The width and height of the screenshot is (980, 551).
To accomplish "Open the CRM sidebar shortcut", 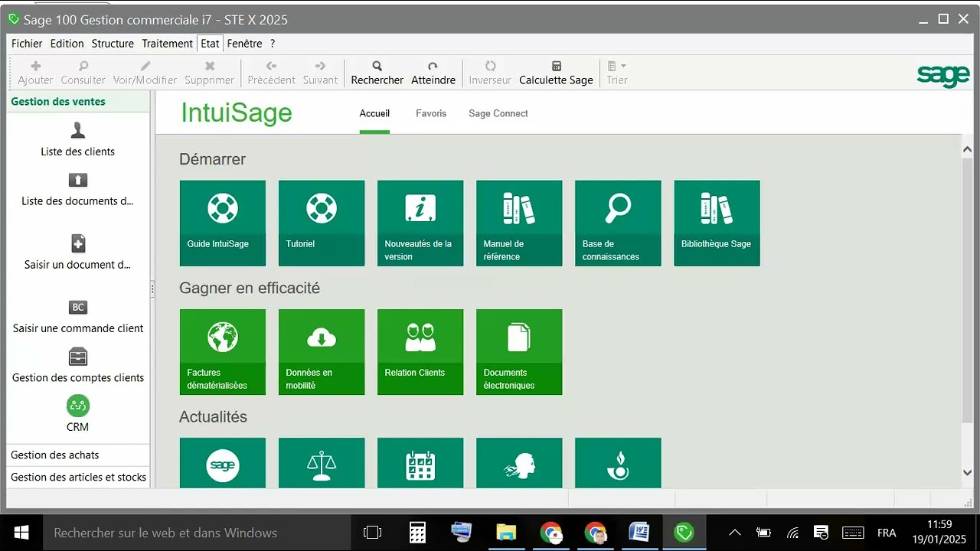I will coord(78,414).
